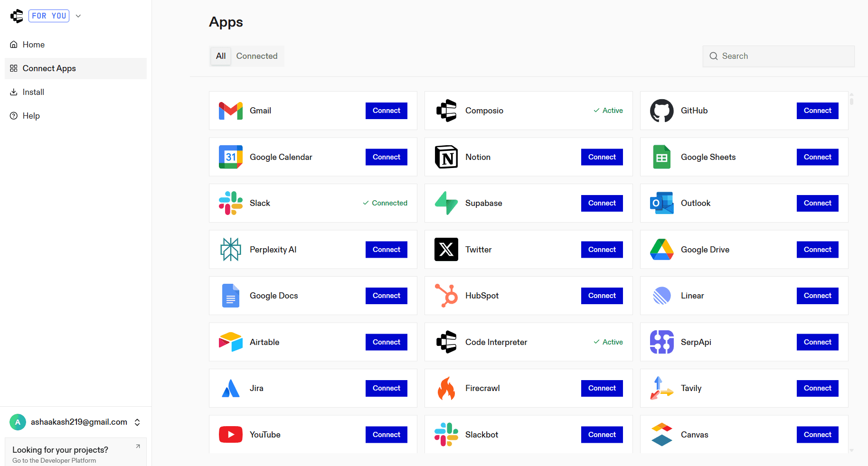Viewport: 868px width, 466px height.
Task: Click the Google Sheets icon
Action: tap(662, 157)
